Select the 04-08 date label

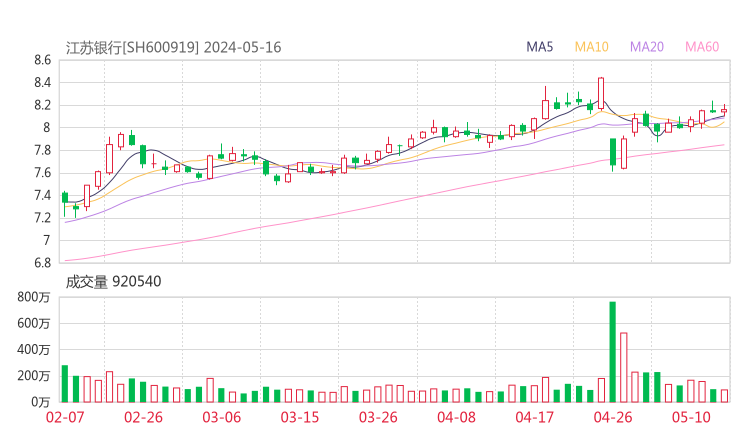[456, 417]
